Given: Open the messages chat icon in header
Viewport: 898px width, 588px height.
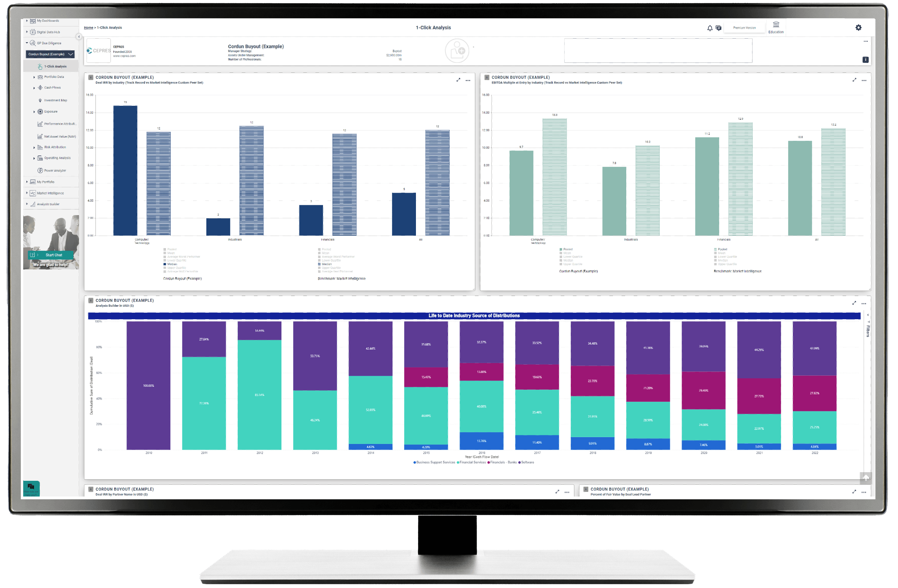Looking at the screenshot, I should click(x=718, y=28).
